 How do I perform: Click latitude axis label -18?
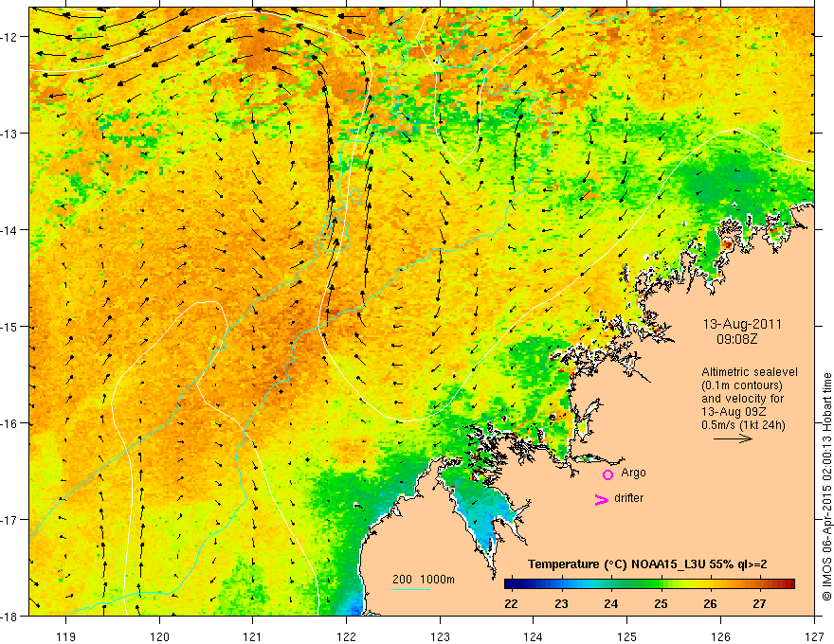click(x=10, y=617)
